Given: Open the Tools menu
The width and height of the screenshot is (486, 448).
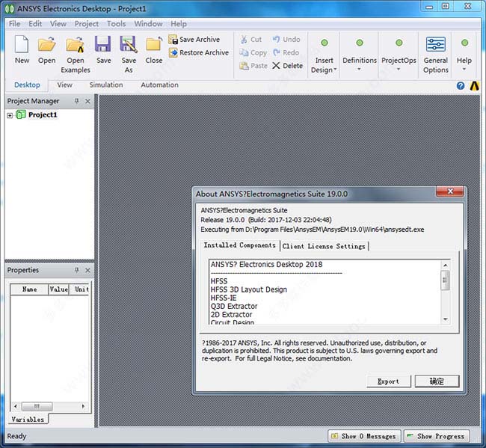Looking at the screenshot, I should pyautogui.click(x=116, y=24).
